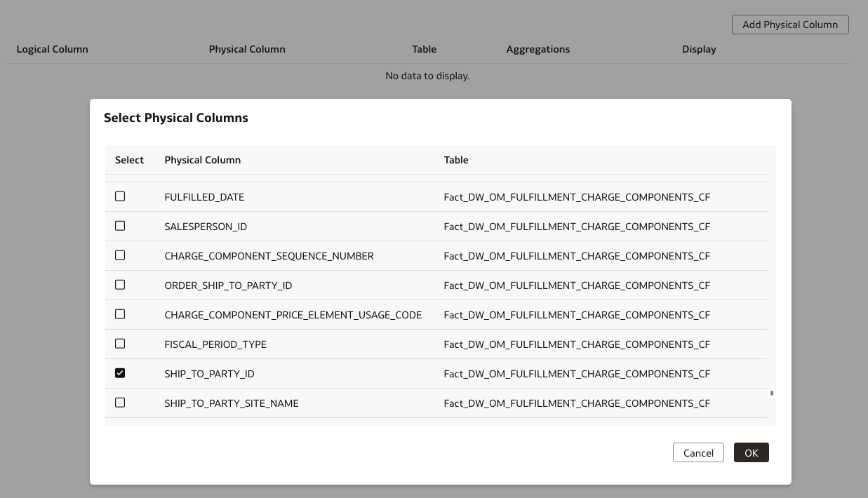Click the Select column header
Image resolution: width=868 pixels, height=498 pixels.
(129, 160)
